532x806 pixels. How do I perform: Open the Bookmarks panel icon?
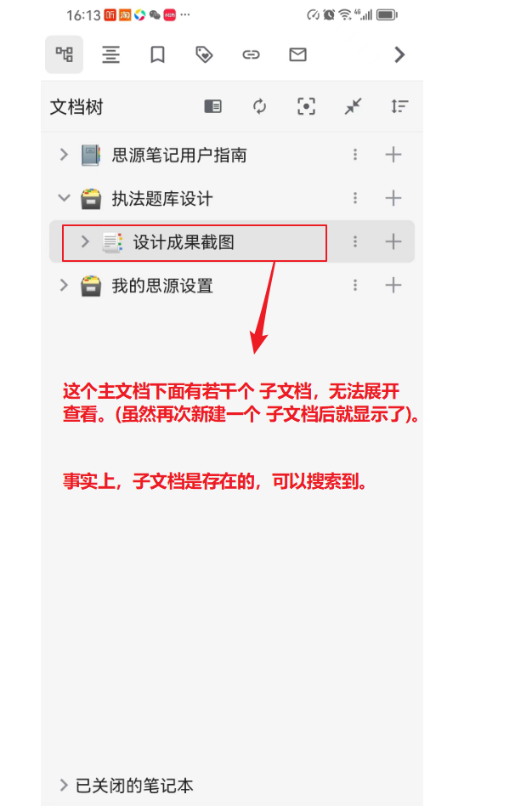coord(157,54)
